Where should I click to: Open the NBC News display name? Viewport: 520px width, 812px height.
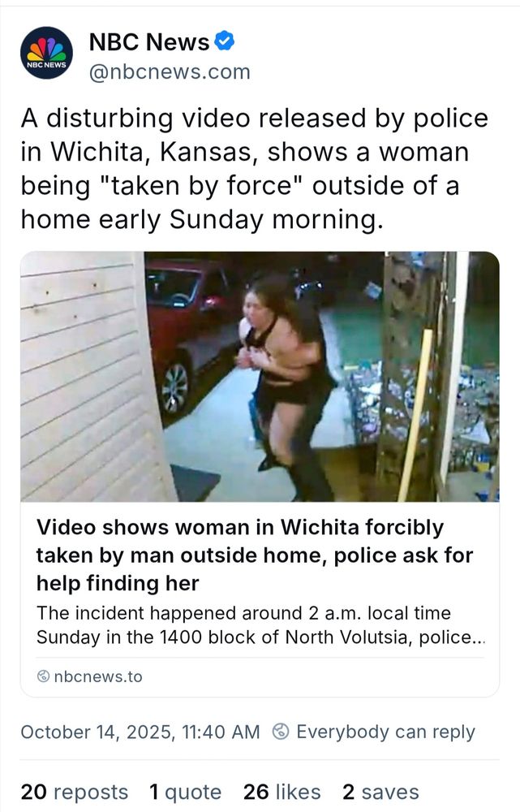pos(149,41)
